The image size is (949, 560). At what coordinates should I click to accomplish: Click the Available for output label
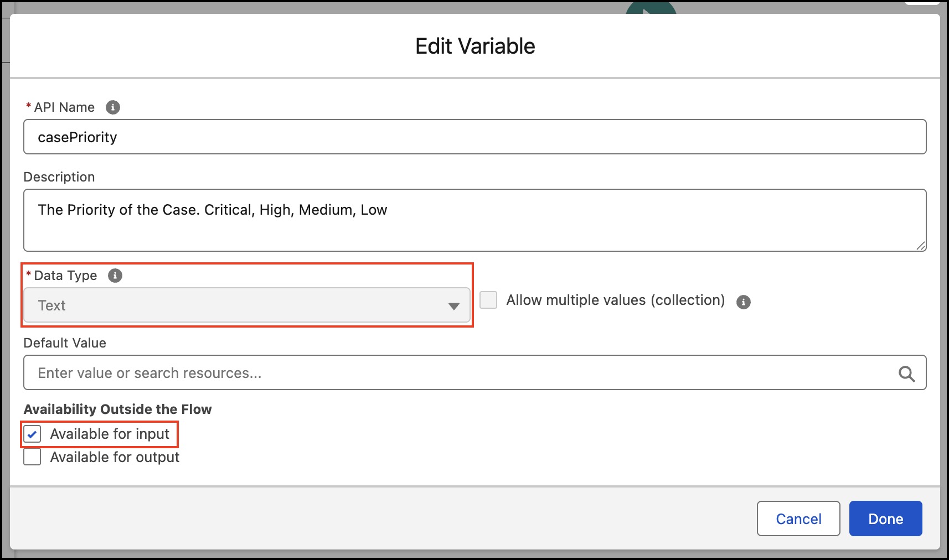(115, 457)
